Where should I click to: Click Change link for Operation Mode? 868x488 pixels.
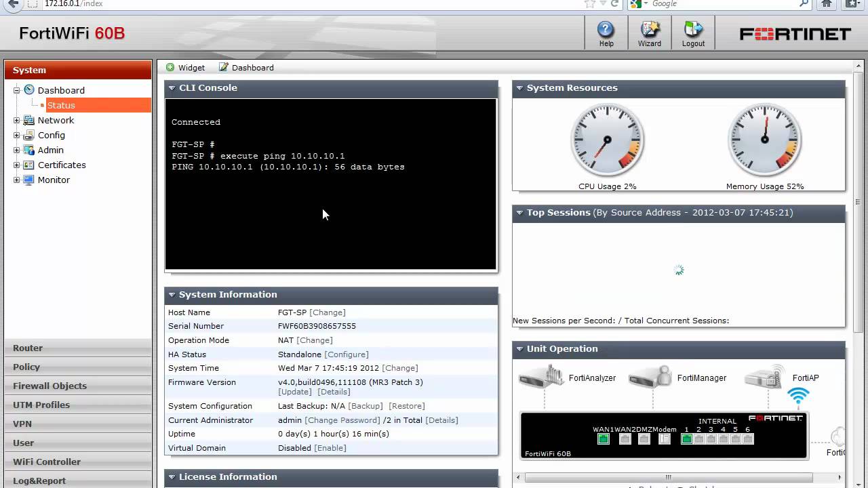click(x=315, y=340)
